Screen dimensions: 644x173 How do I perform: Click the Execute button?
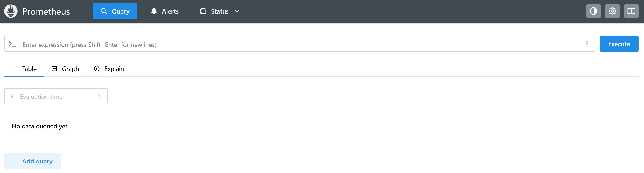click(x=619, y=44)
